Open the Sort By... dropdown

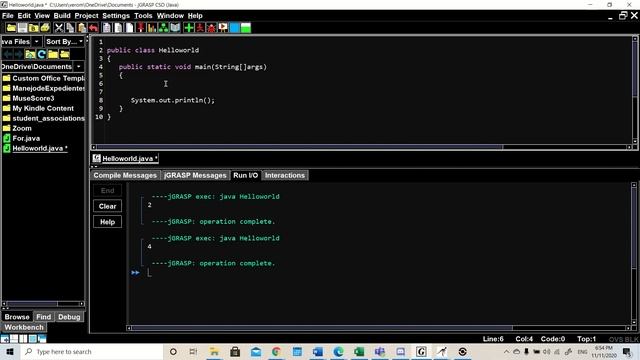click(x=64, y=42)
